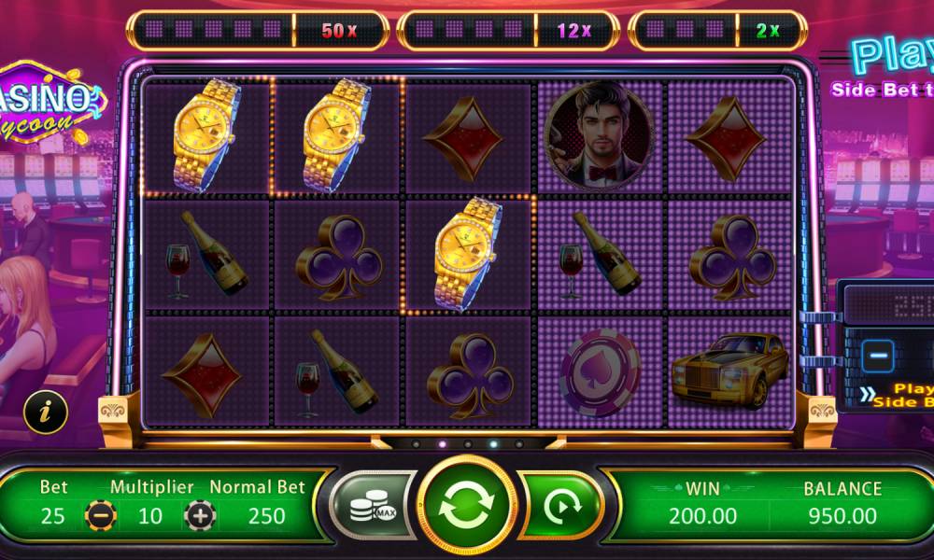This screenshot has width=934, height=560.
Task: Select the 12x multiplier meter
Action: 508,30
